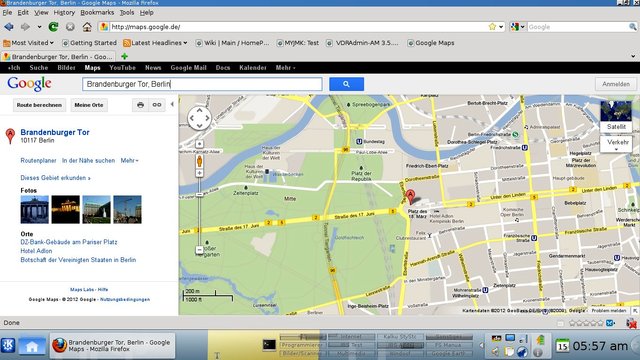Click In der Nähe suchen link
Image resolution: width=640 pixels, height=360 pixels.
[88, 160]
